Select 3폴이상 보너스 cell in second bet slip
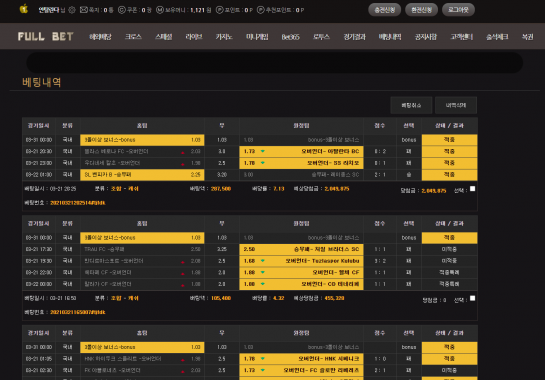The width and height of the screenshot is (545, 380). click(x=142, y=238)
